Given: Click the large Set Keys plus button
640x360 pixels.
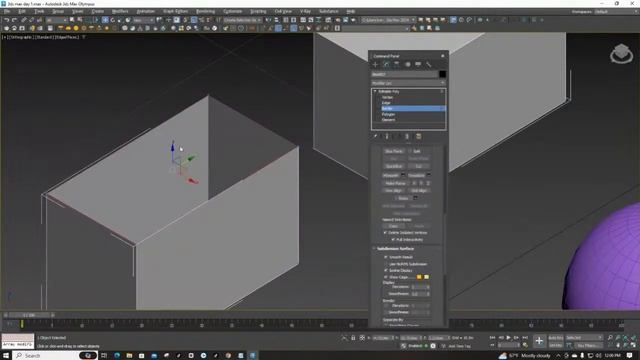Looking at the screenshot, I should pos(539,341).
